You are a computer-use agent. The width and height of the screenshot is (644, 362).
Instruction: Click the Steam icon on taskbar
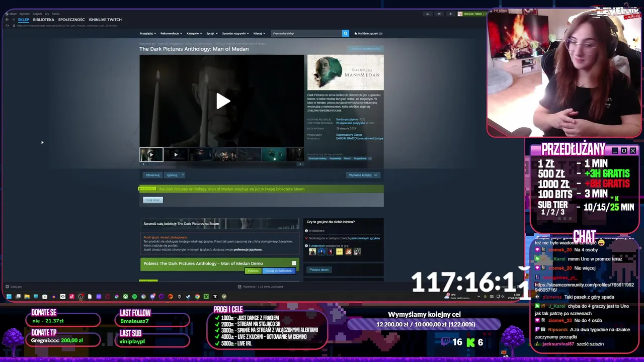pos(188,297)
